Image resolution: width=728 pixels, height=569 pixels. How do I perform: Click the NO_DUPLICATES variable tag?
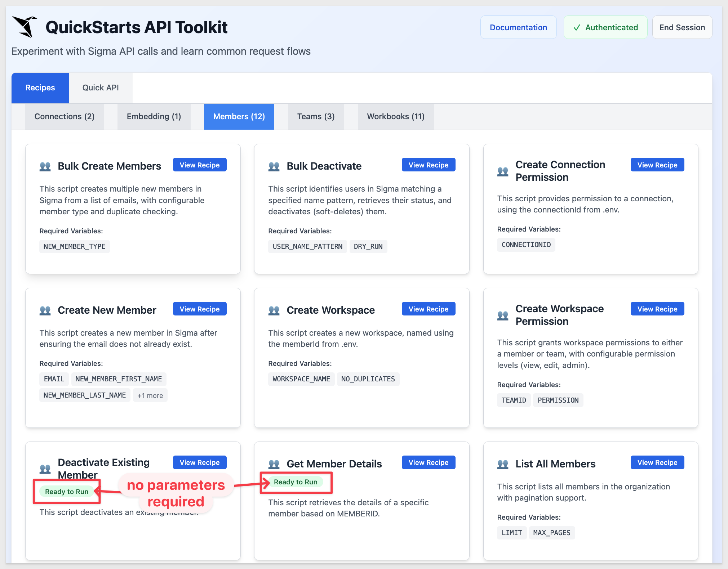(x=368, y=379)
